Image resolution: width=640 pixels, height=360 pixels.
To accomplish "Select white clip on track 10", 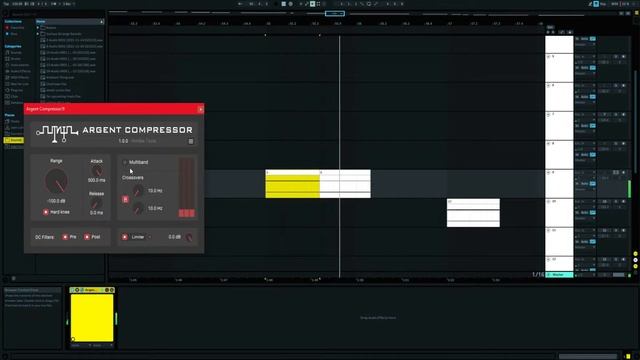I will click(x=473, y=213).
